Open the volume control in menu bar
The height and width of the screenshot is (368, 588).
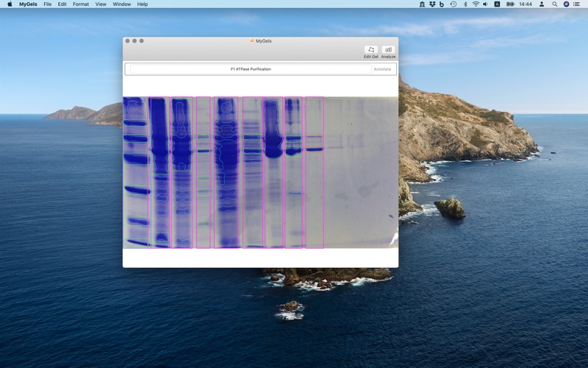click(486, 4)
